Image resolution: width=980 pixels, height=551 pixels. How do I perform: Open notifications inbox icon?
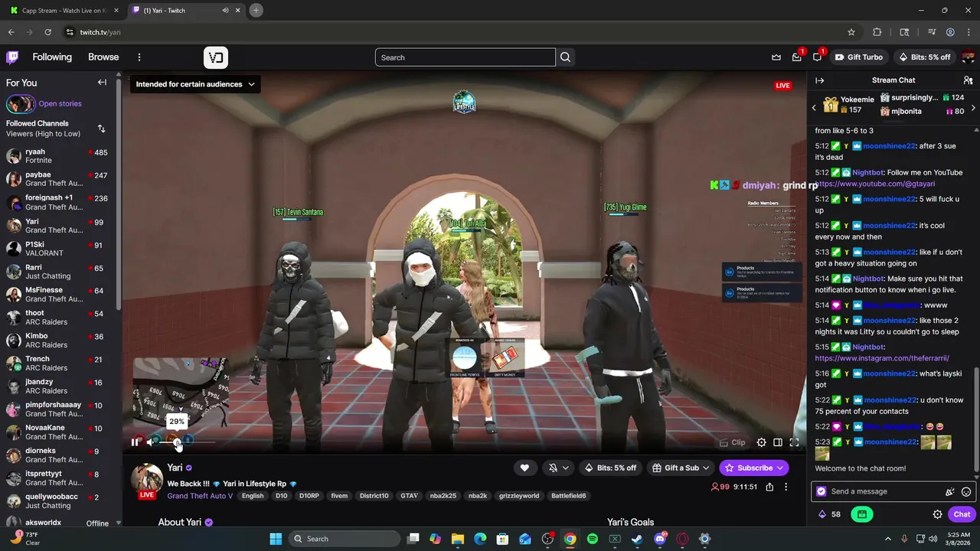point(797,57)
